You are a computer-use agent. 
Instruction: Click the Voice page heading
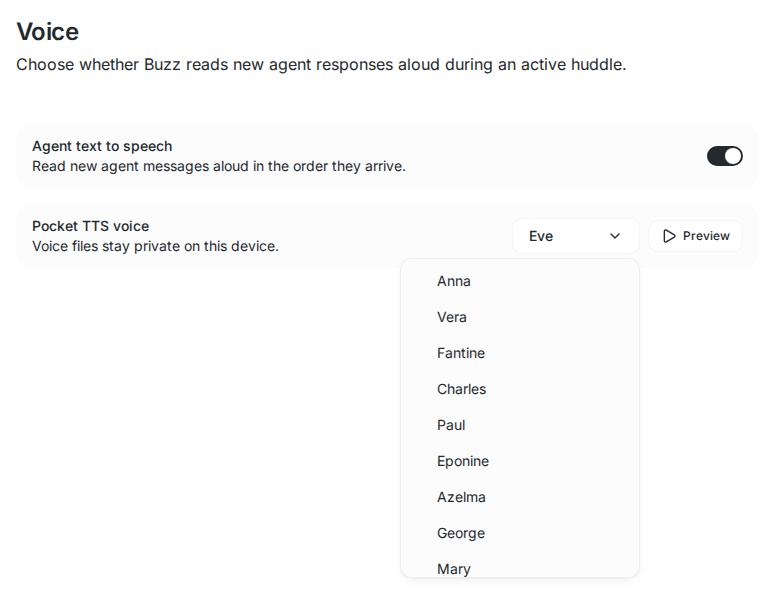[x=47, y=32]
